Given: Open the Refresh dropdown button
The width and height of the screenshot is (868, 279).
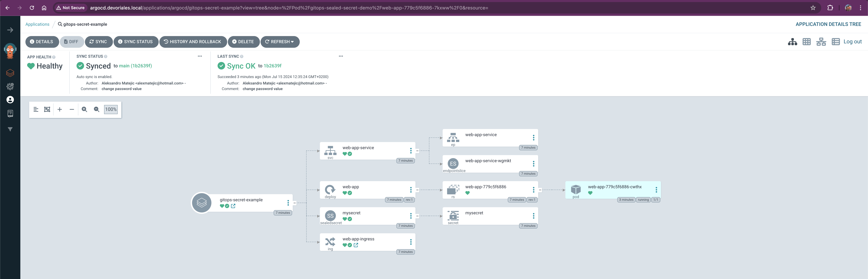Looking at the screenshot, I should [280, 42].
